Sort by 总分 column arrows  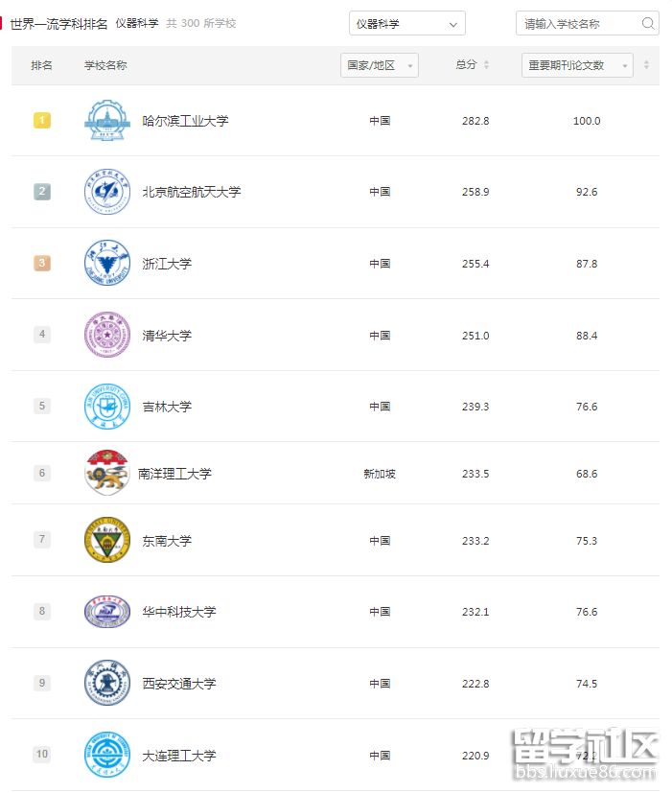tap(486, 65)
